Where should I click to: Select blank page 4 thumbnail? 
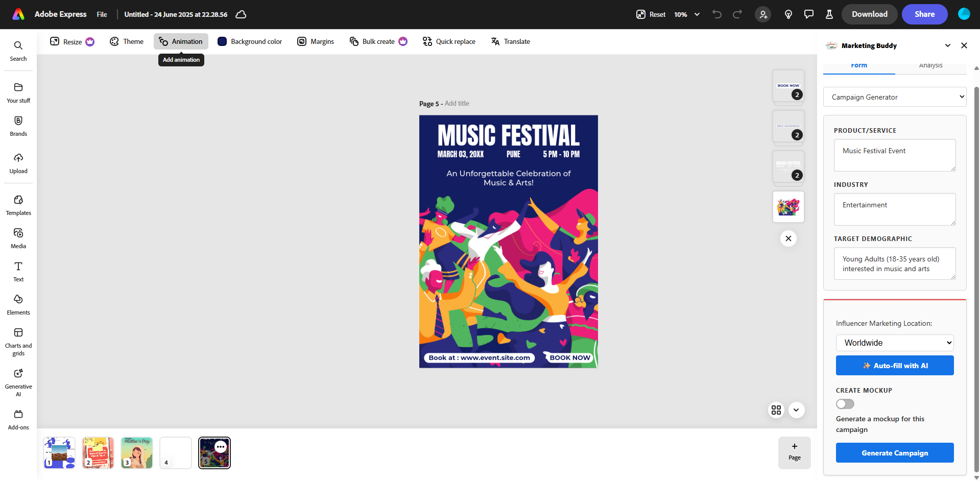click(x=176, y=452)
